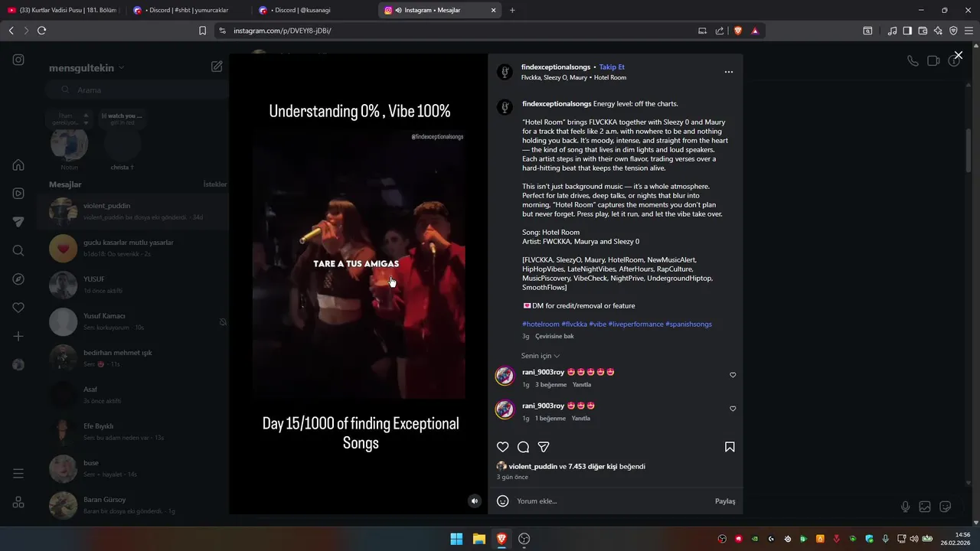Image resolution: width=980 pixels, height=551 pixels.
Task: Open #hotelroom hashtag link
Action: (541, 324)
